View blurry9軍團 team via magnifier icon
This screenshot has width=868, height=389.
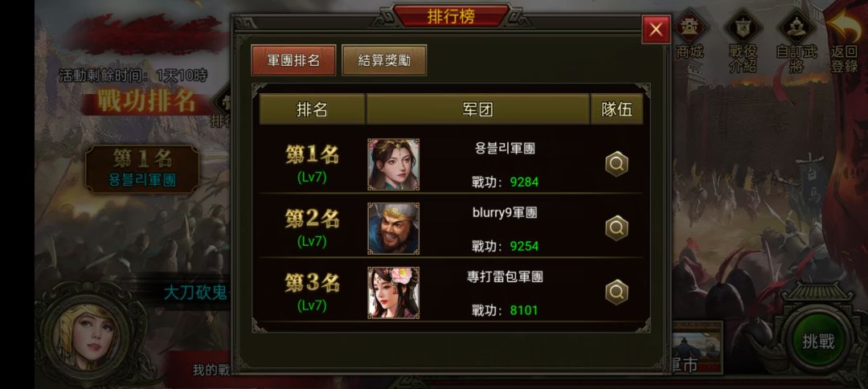616,228
